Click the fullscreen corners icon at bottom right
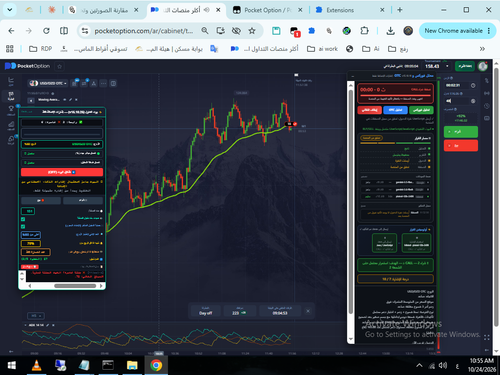This screenshot has width=500, height=375. [487, 338]
